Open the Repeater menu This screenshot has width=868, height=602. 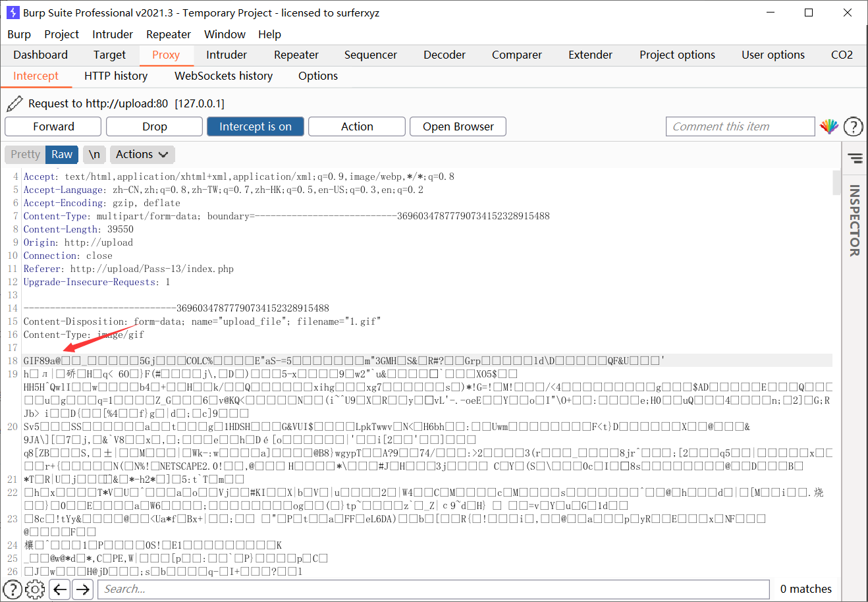(x=169, y=34)
